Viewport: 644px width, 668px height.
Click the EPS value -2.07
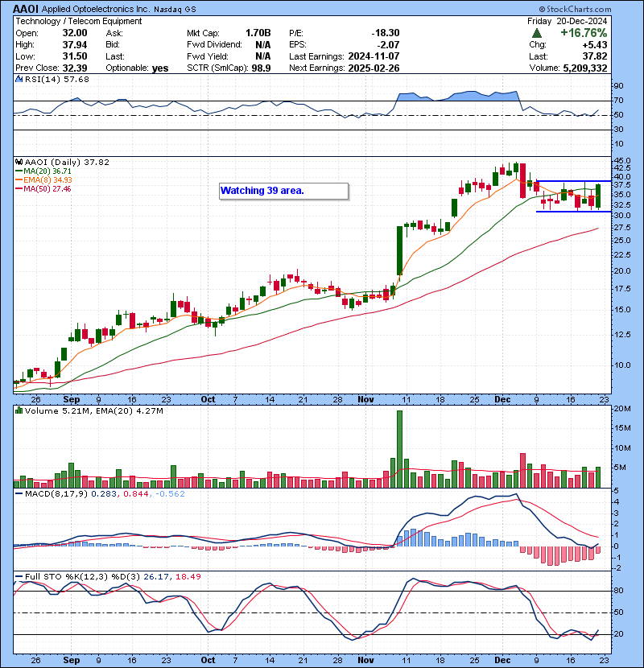(388, 45)
